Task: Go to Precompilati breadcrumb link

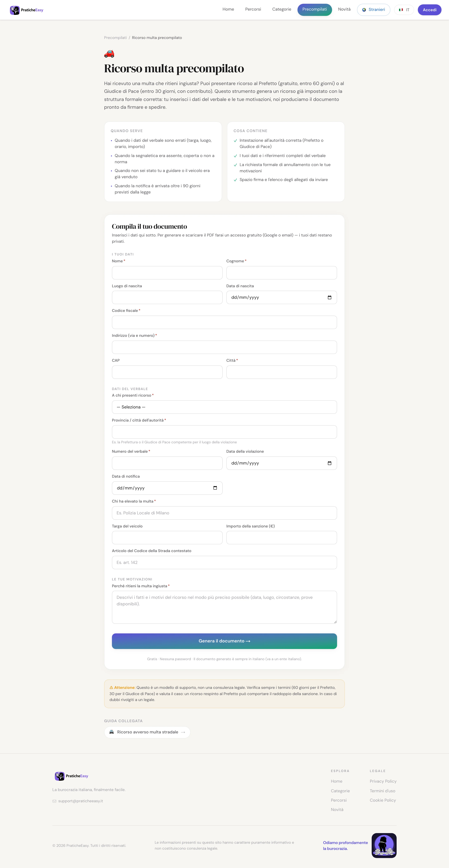Action: point(115,38)
